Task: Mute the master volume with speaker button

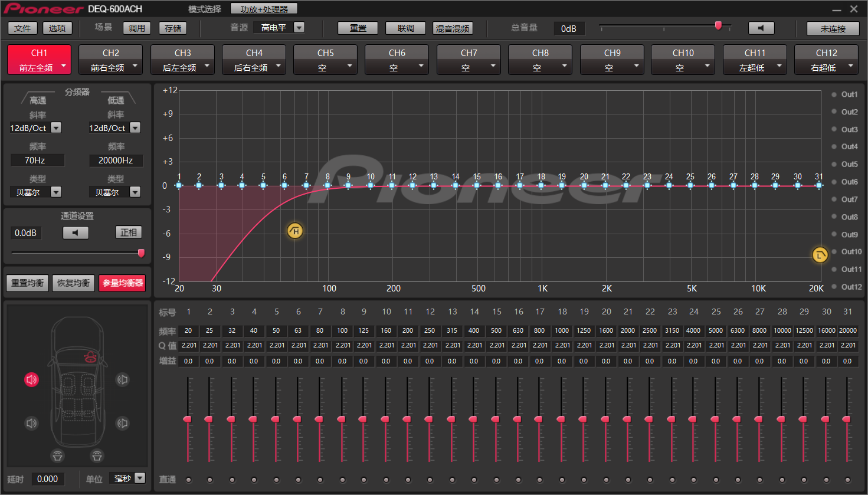Action: [x=761, y=28]
